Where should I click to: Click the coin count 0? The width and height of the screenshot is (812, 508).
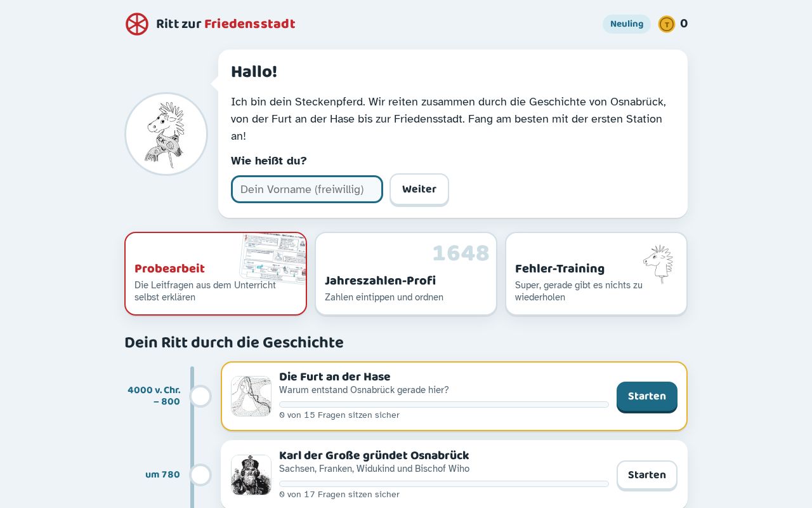[684, 24]
